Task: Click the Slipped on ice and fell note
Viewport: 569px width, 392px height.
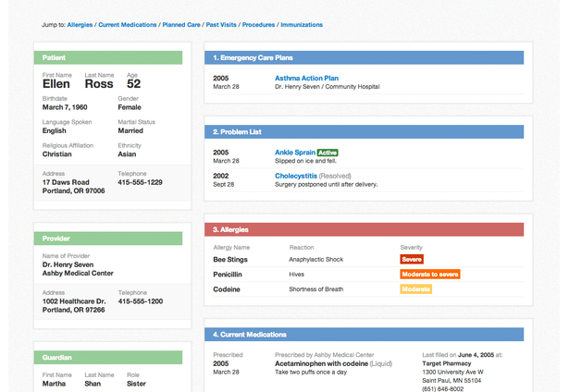Action: pos(305,161)
